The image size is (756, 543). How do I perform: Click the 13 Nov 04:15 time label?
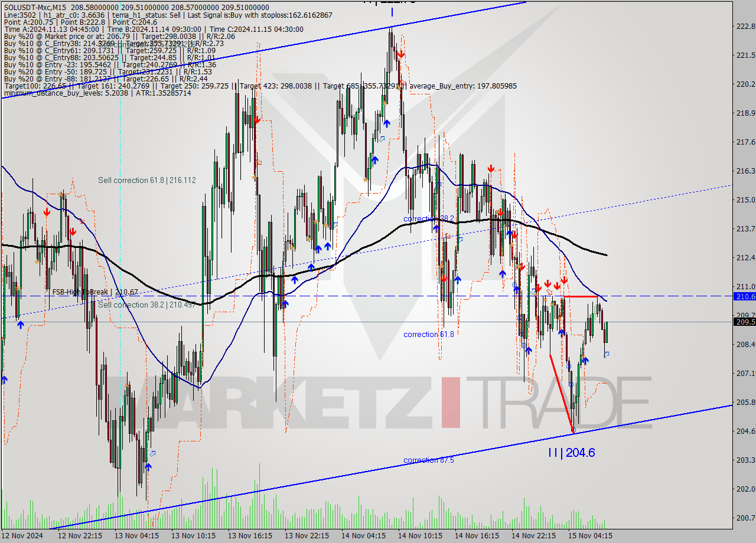click(x=136, y=536)
